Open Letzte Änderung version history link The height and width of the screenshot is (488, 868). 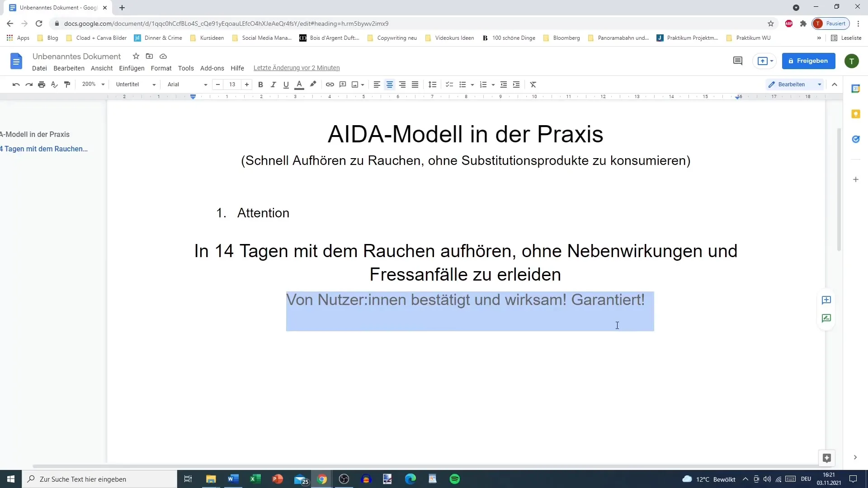pos(297,68)
